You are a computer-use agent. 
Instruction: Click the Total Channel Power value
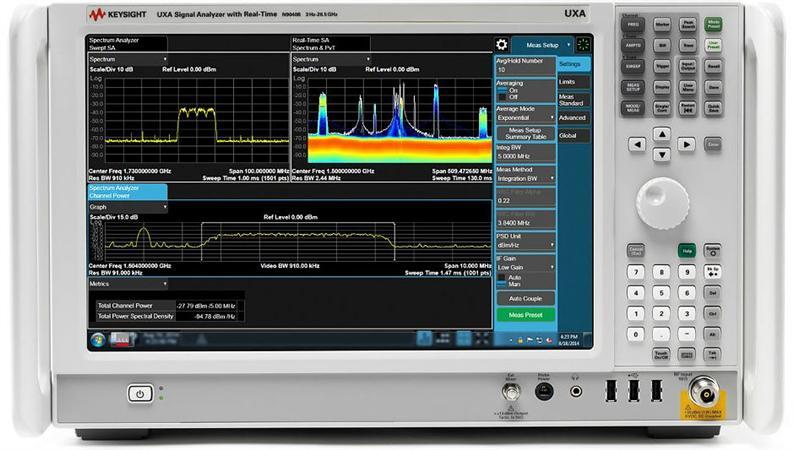point(206,306)
